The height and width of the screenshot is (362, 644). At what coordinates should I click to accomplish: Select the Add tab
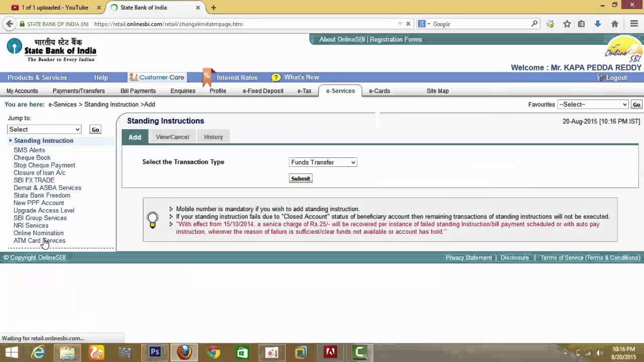pos(134,137)
